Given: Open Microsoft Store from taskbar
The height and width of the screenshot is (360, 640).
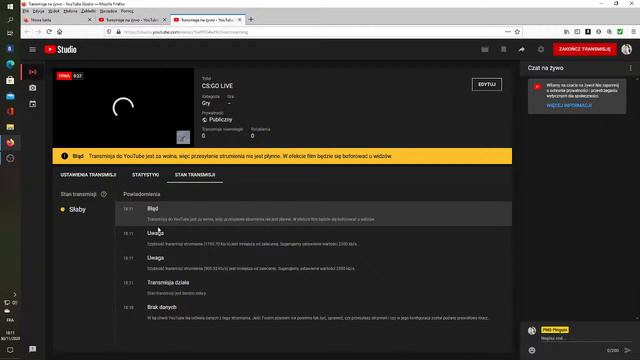Looking at the screenshot, I should 10,80.
